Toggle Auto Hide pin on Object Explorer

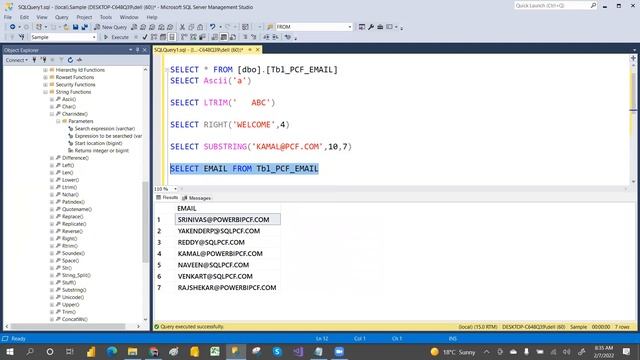pyautogui.click(x=138, y=50)
